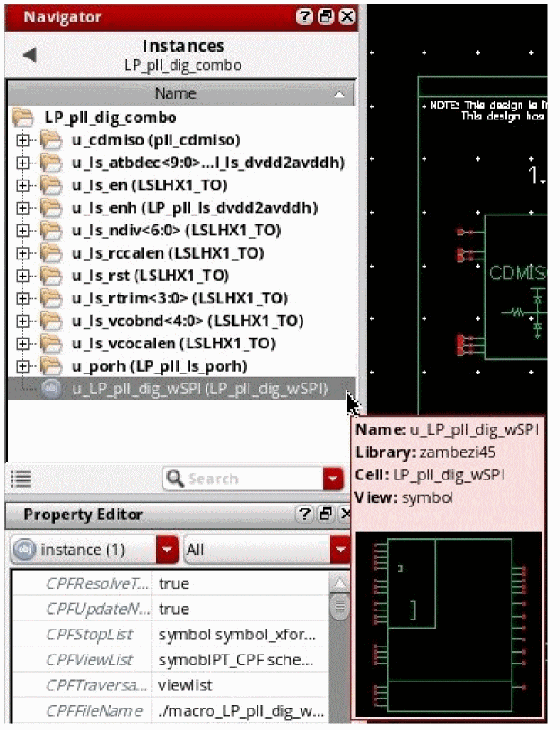Click the magnifier icon in Search
The width and height of the screenshot is (560, 730).
[x=175, y=479]
